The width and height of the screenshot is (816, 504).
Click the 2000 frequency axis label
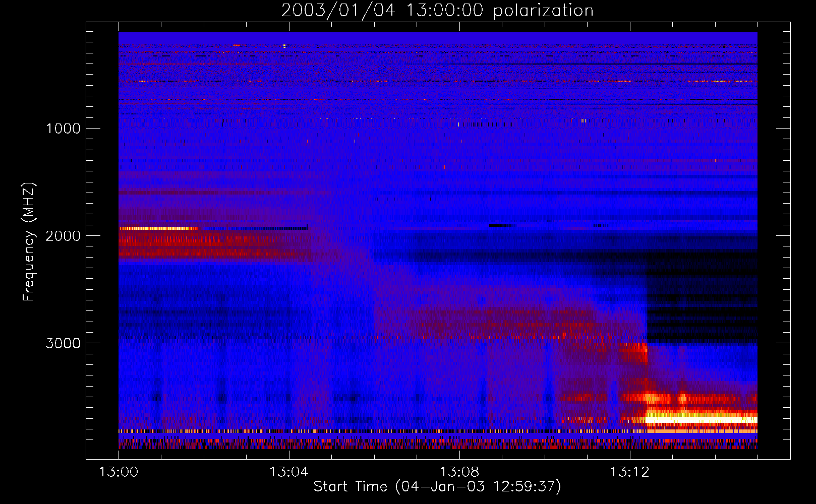coord(63,236)
